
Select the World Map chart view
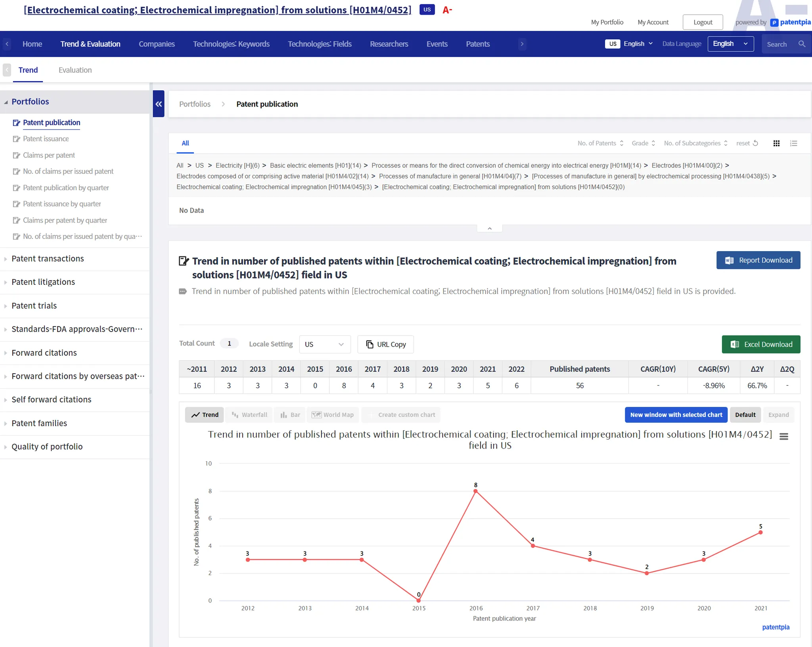(333, 415)
